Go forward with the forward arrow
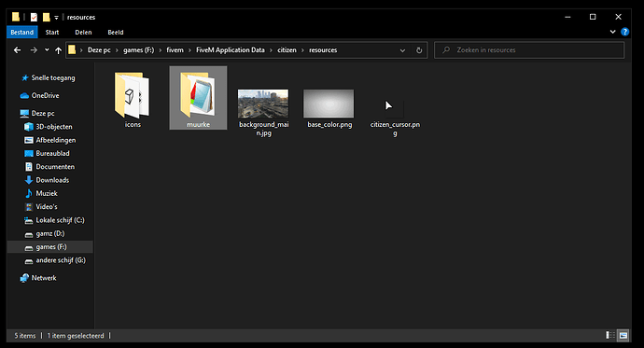Viewport: 644px width, 348px height. [34, 50]
